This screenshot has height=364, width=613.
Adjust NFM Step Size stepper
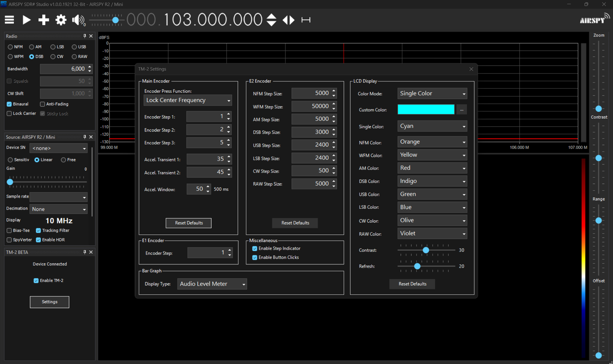[334, 93]
